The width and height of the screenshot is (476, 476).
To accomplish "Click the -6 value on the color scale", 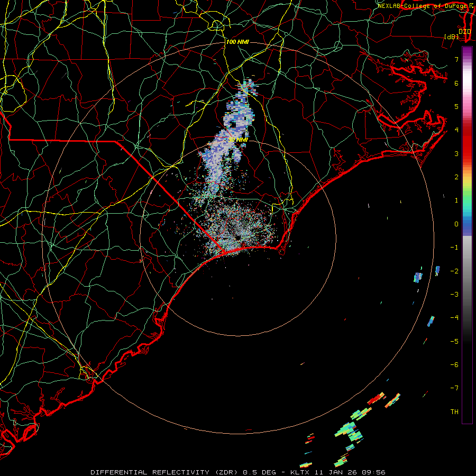I will coord(454,365).
